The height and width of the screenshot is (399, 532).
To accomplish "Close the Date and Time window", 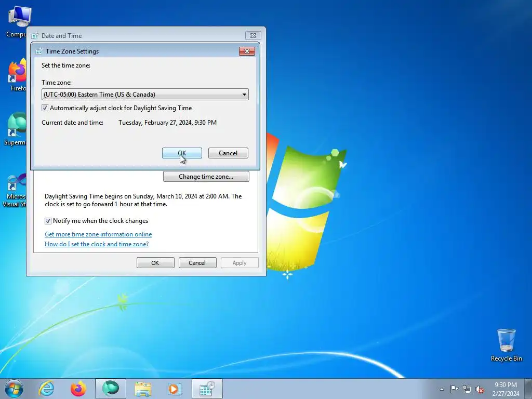I will coord(253,35).
